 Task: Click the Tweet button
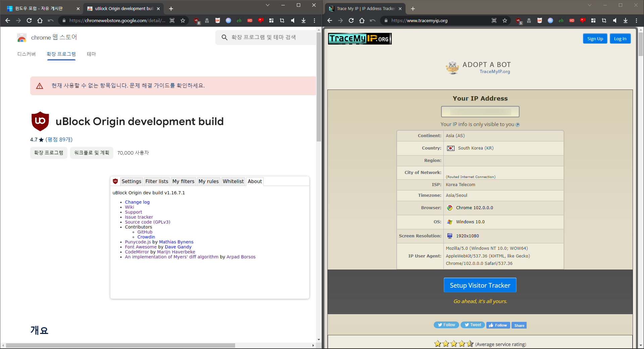pyautogui.click(x=473, y=325)
